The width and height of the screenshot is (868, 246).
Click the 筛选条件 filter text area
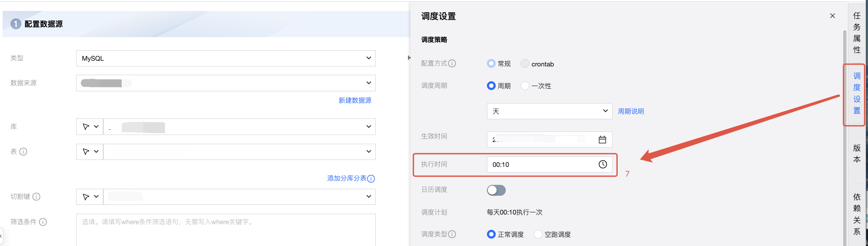pyautogui.click(x=226, y=229)
